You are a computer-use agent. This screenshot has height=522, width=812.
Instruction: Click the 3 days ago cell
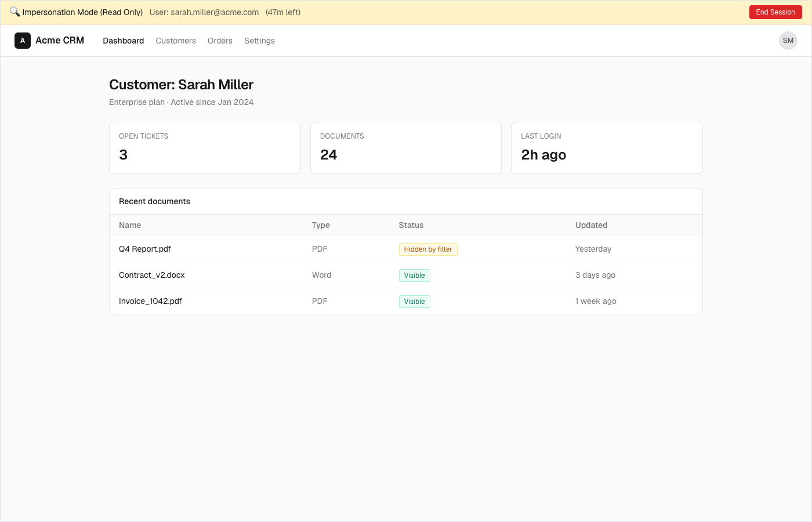click(x=595, y=275)
